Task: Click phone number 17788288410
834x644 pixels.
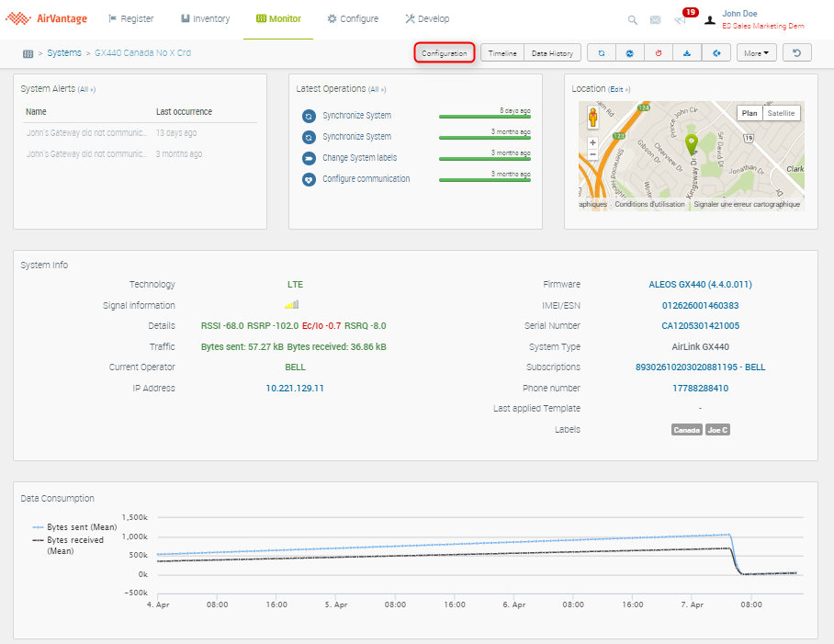Action: [700, 389]
